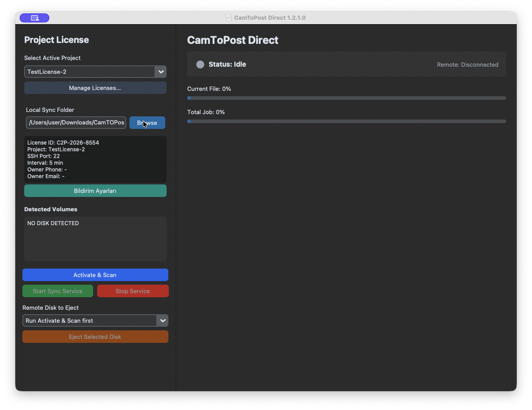Click the red Stop Service button

point(133,291)
